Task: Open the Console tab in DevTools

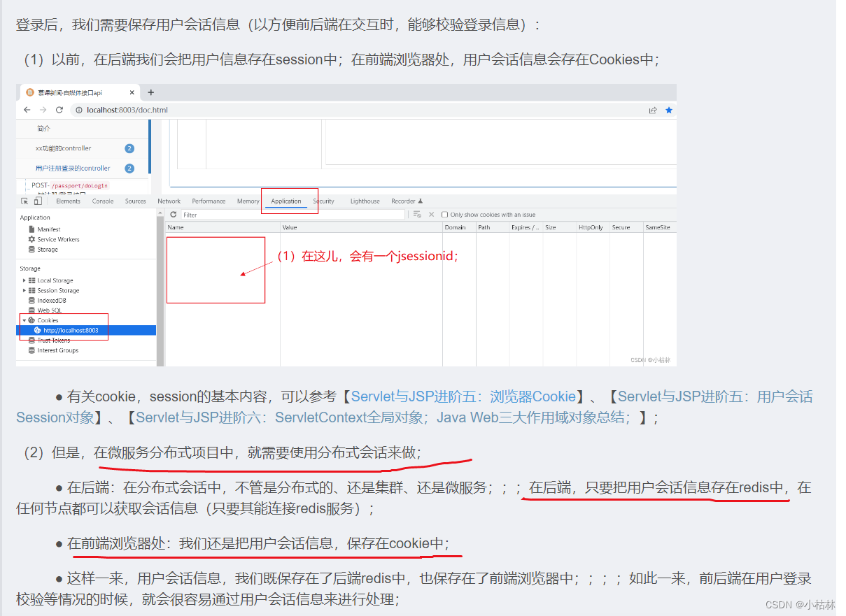Action: pos(103,201)
